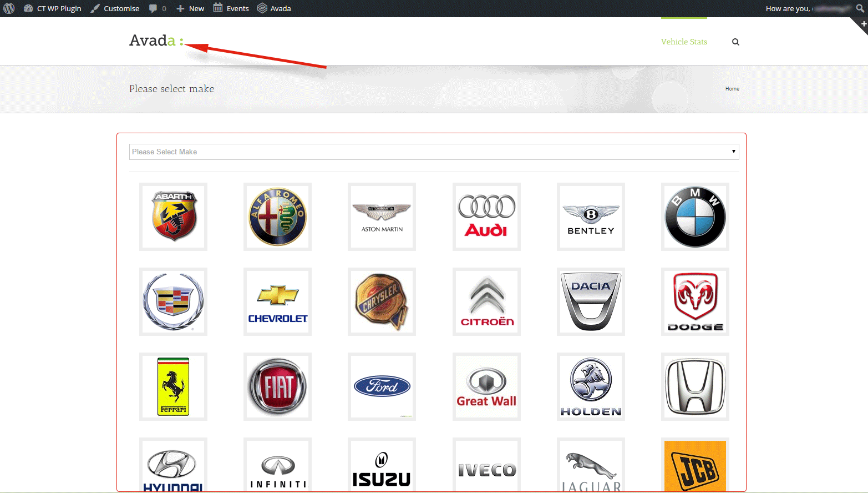
Task: Open the New content menu
Action: pyautogui.click(x=190, y=8)
